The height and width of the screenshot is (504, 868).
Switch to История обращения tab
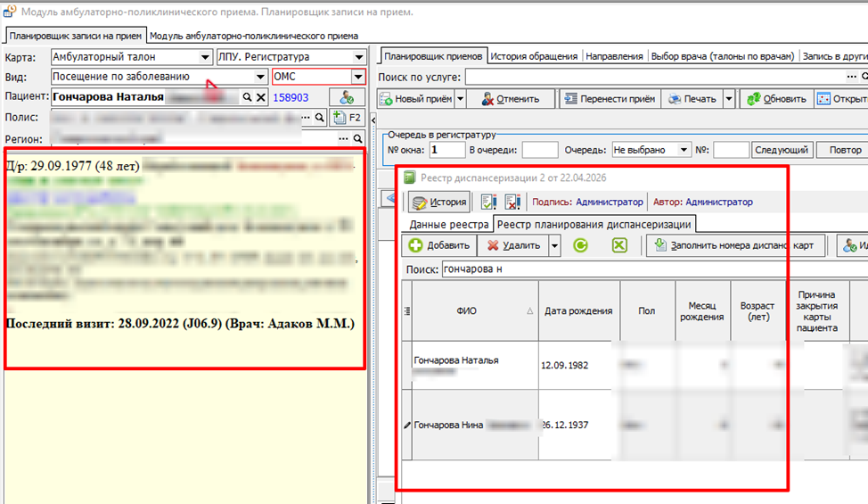click(534, 56)
